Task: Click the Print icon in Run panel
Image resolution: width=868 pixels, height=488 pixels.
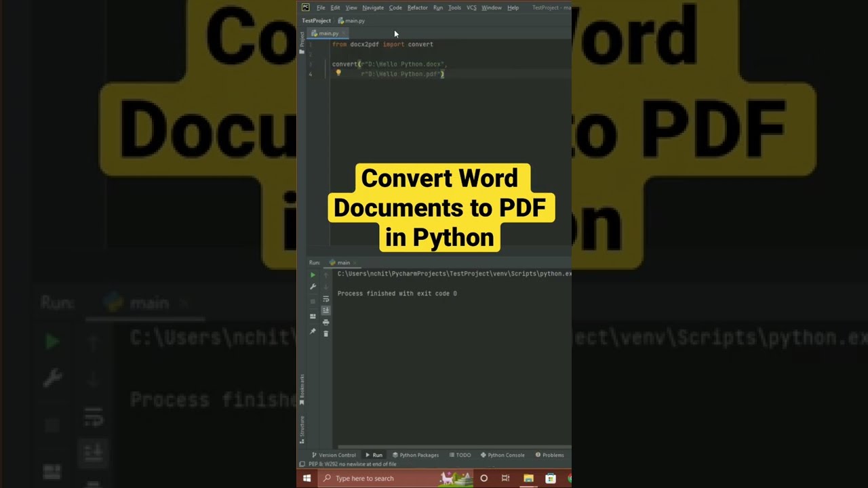Action: 325,322
